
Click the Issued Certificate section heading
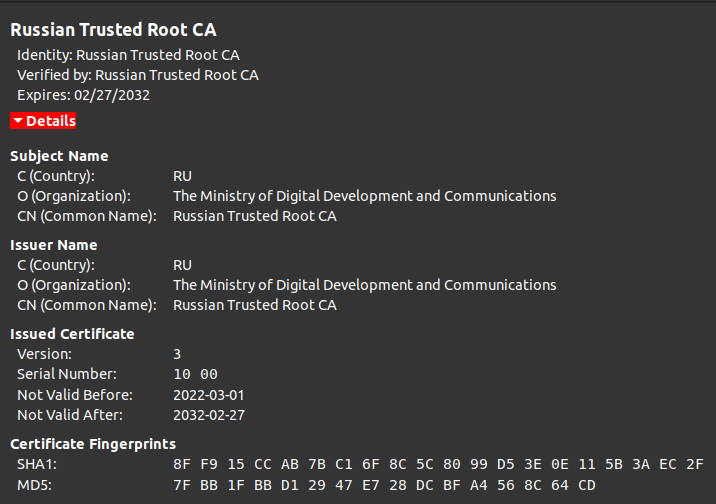pos(72,334)
